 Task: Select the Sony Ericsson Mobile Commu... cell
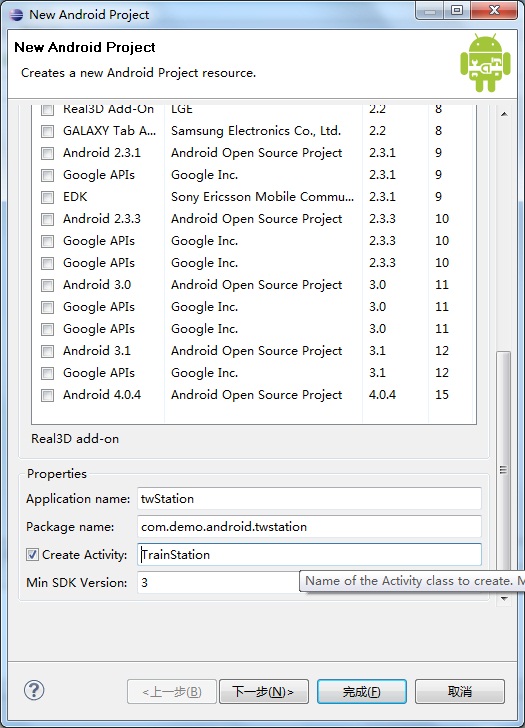click(x=262, y=197)
